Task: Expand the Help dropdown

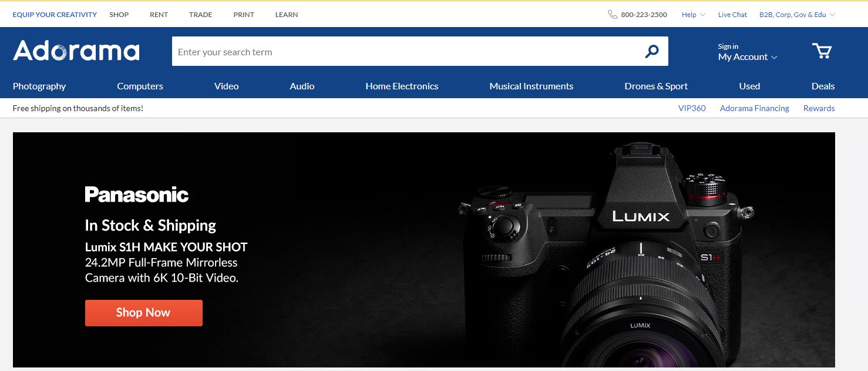Action: (693, 15)
